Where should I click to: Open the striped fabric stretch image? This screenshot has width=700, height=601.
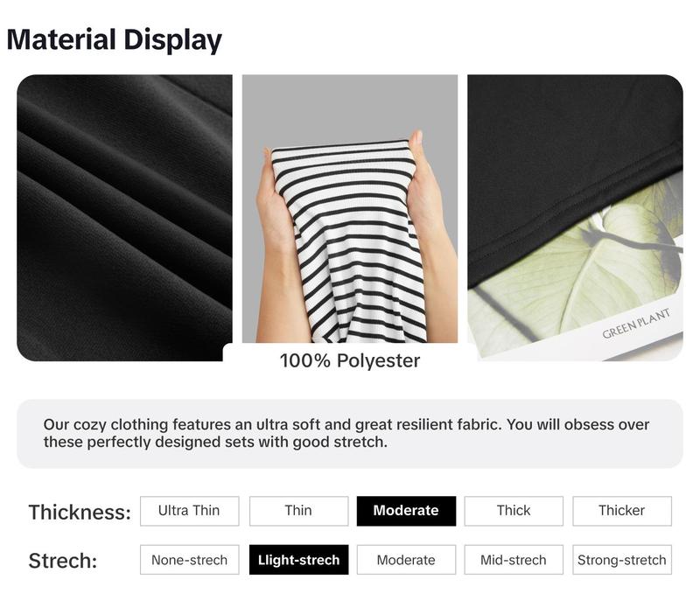pos(349,209)
